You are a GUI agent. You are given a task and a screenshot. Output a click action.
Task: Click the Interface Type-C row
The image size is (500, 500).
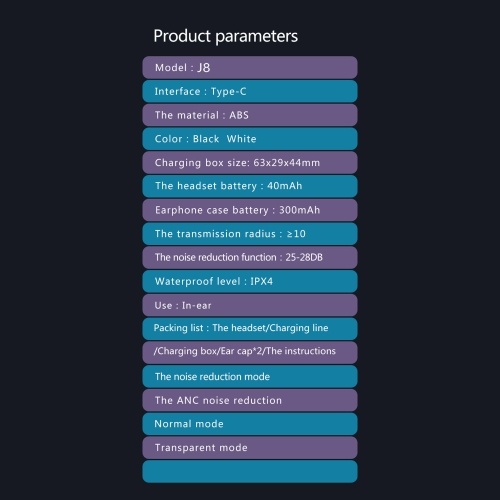(250, 91)
